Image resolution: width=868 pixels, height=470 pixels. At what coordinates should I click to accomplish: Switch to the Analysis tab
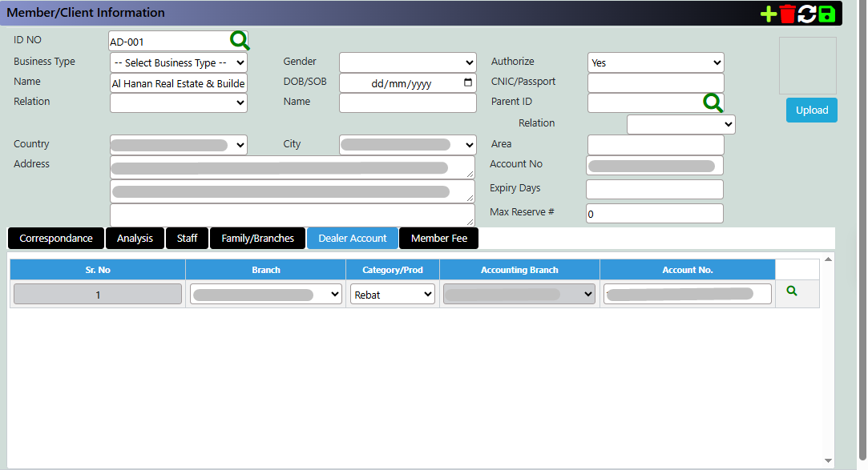tap(135, 239)
